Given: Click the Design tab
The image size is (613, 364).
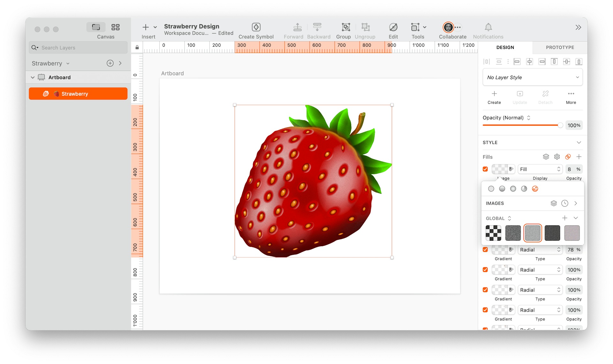Looking at the screenshot, I should [x=505, y=47].
